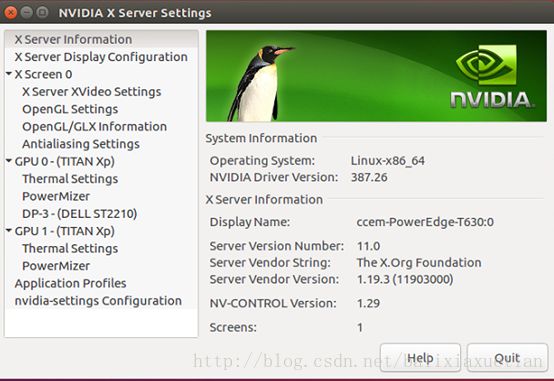This screenshot has width=554, height=381.
Task: Click the 'System Information' section heading
Action: click(x=261, y=138)
